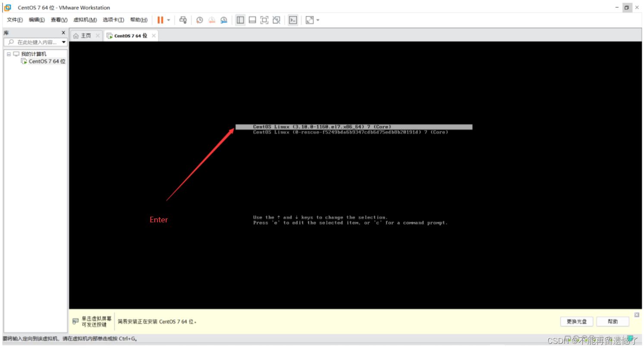Open the stretch display options dropdown arrow
Image resolution: width=644 pixels, height=349 pixels.
[318, 20]
